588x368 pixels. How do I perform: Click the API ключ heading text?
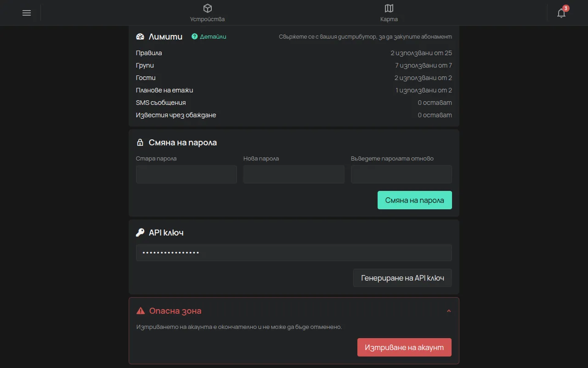(166, 233)
